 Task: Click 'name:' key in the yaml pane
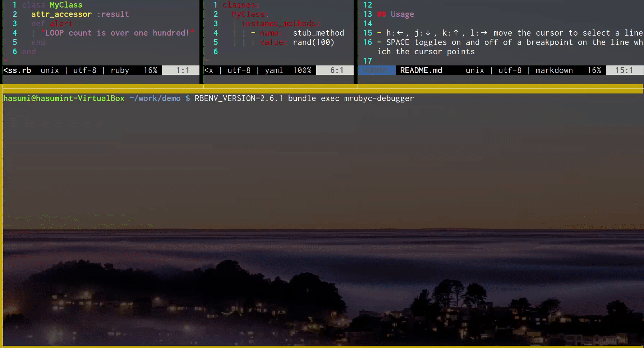[271, 33]
